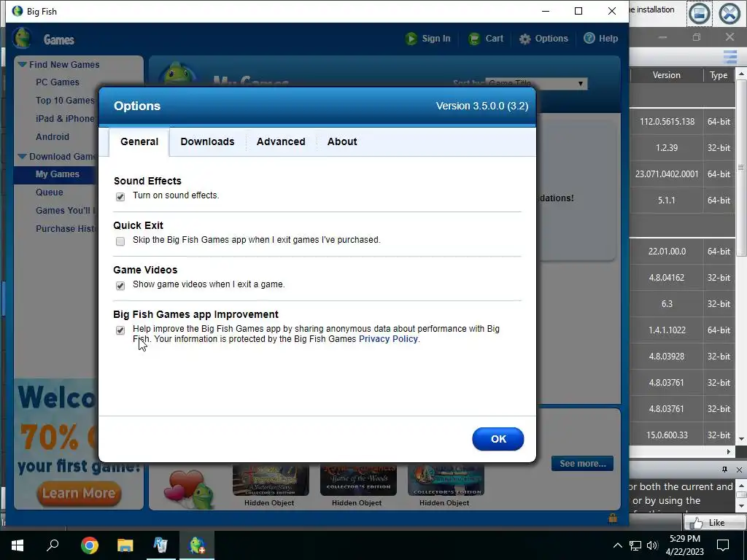Click the Options gear icon
The width and height of the screenshot is (747, 560).
click(525, 39)
